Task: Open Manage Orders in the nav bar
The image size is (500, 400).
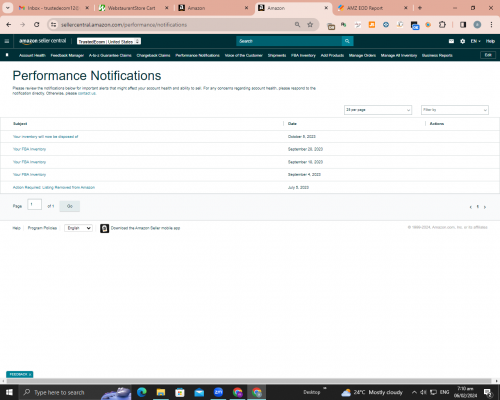Action: 362,55
